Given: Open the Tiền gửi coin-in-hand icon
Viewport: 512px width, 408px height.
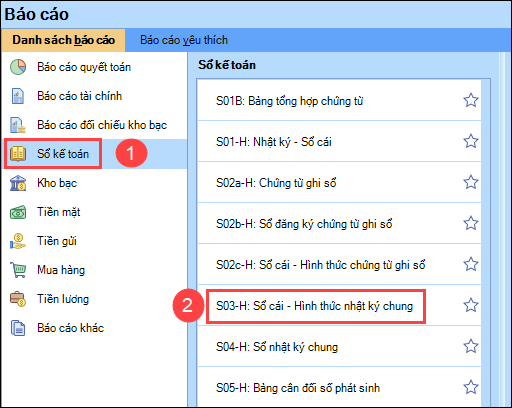Looking at the screenshot, I should 18,241.
